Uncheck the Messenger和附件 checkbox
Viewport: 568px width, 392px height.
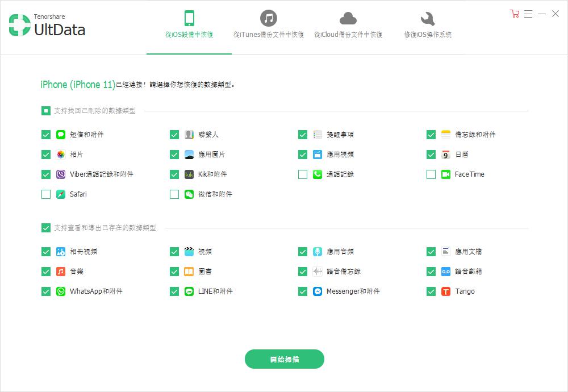pos(303,291)
